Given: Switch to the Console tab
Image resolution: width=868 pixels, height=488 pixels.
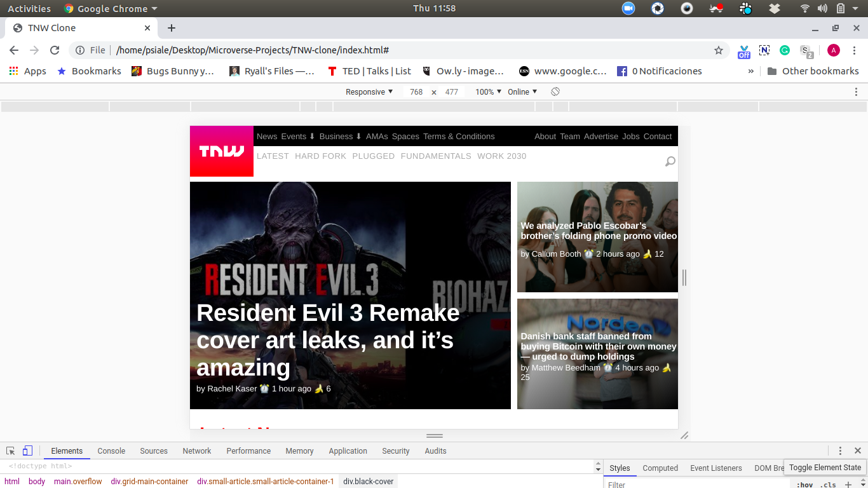Looking at the screenshot, I should [x=111, y=451].
